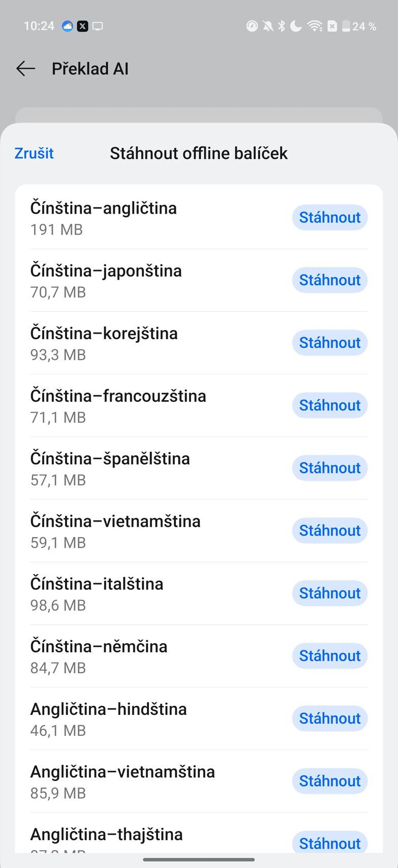Download the Čínština–francouzština package
The width and height of the screenshot is (398, 868).
click(x=329, y=405)
